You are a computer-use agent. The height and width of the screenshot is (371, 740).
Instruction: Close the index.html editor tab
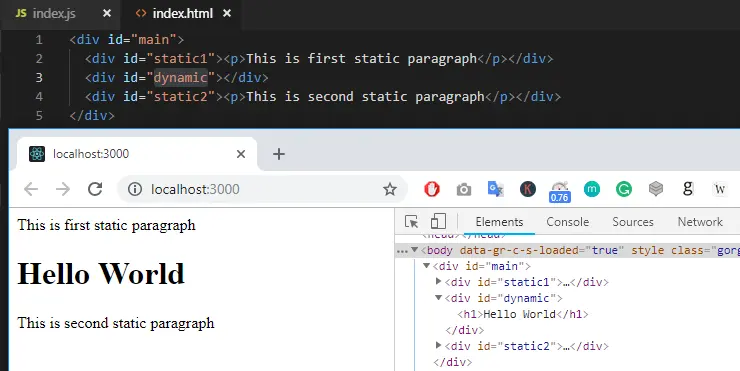tap(227, 14)
